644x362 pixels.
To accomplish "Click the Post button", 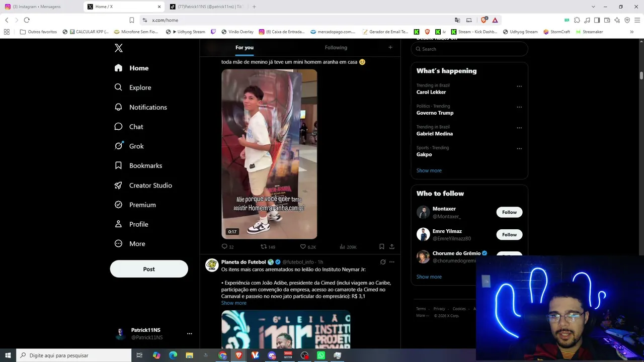I will tap(149, 269).
